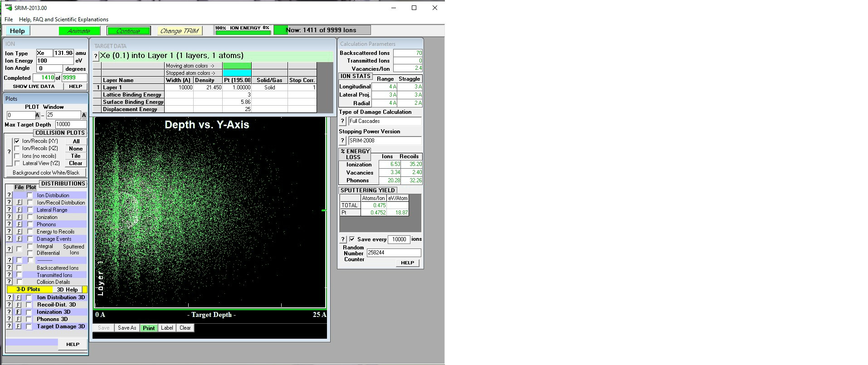
Task: Click the ? icon beside Save every
Action: pyautogui.click(x=343, y=239)
